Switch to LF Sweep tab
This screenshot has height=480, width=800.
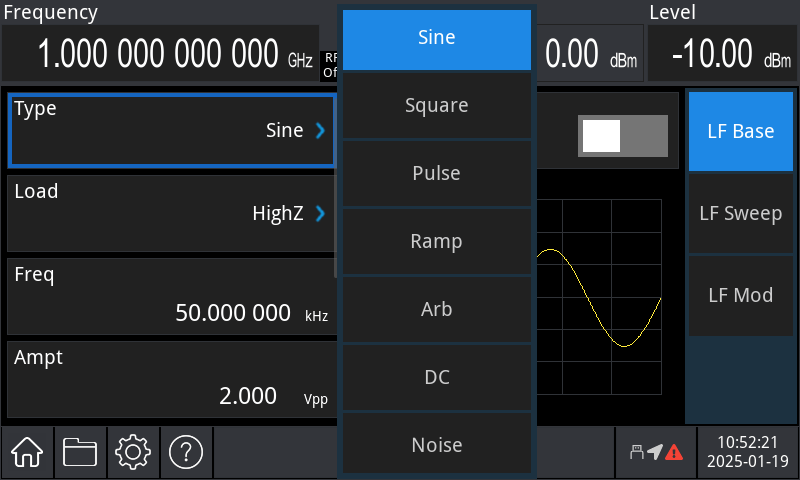(x=741, y=213)
